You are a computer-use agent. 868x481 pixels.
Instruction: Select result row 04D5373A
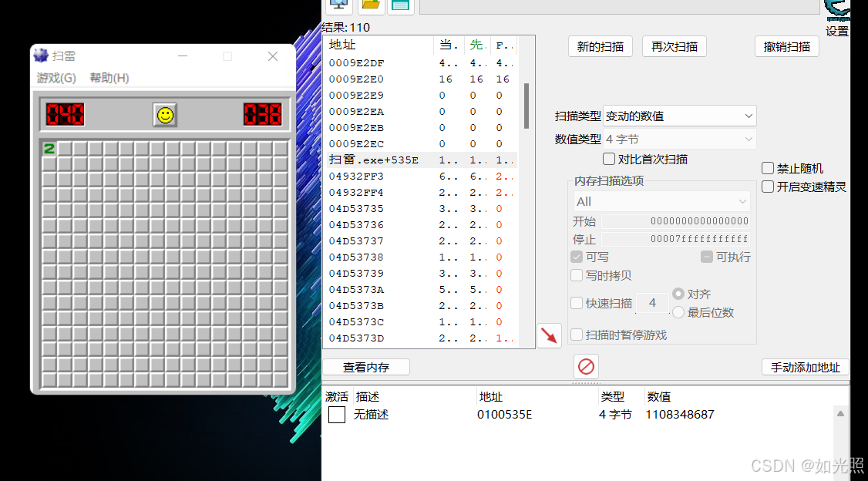[x=422, y=290]
